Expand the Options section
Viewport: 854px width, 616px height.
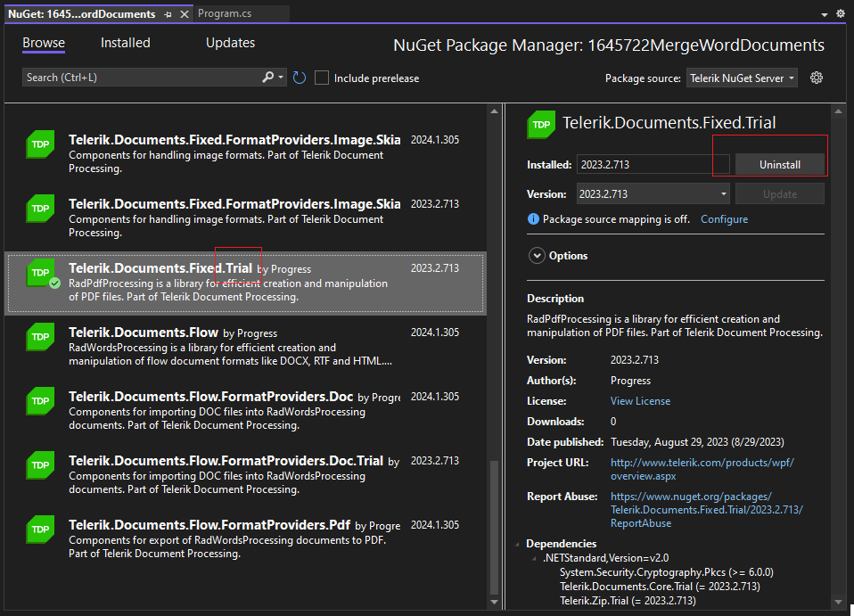[x=537, y=256]
